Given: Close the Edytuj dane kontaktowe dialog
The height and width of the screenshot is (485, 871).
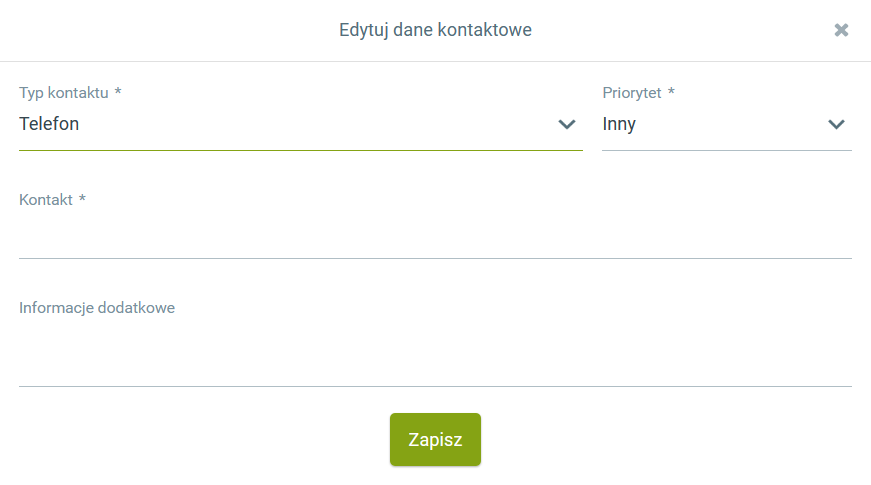Looking at the screenshot, I should point(841,30).
